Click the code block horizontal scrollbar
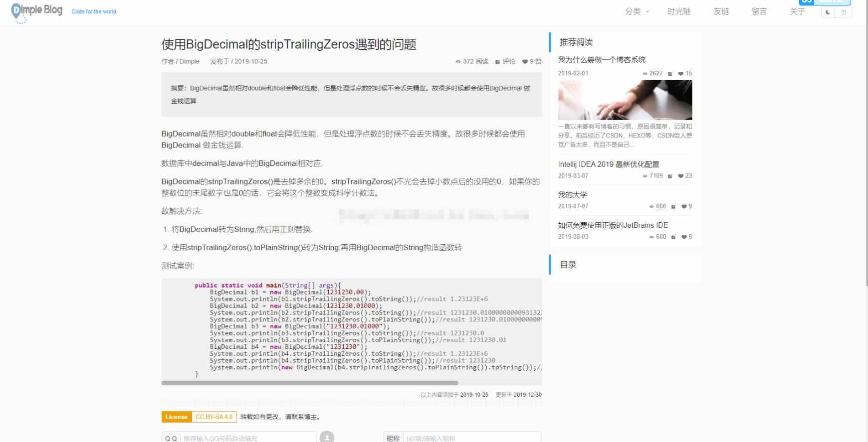Image resolution: width=868 pixels, height=442 pixels. point(309,383)
